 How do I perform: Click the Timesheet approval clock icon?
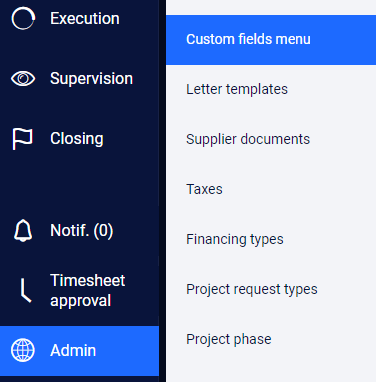coord(26,291)
